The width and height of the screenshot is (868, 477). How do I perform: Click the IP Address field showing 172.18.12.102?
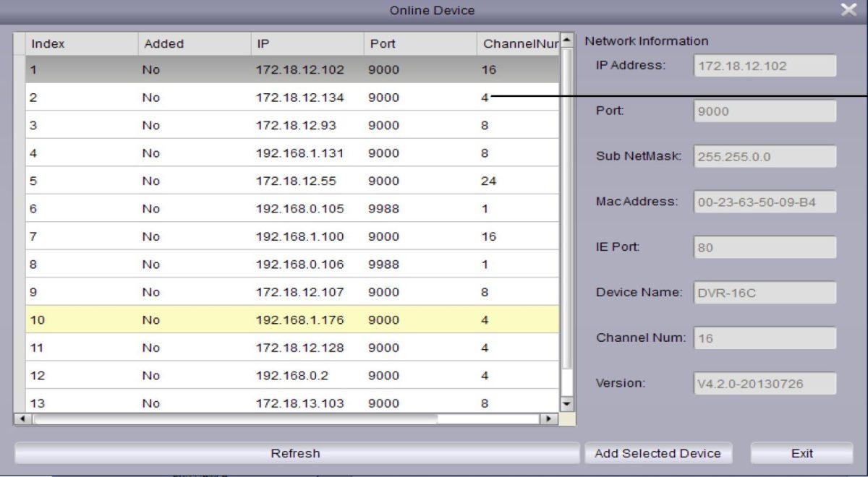pyautogui.click(x=763, y=66)
